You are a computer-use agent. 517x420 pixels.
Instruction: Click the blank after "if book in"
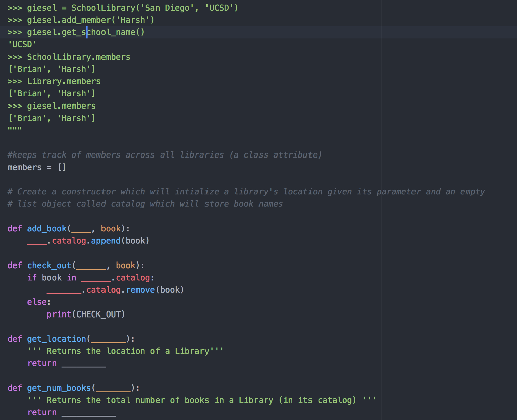(x=96, y=278)
